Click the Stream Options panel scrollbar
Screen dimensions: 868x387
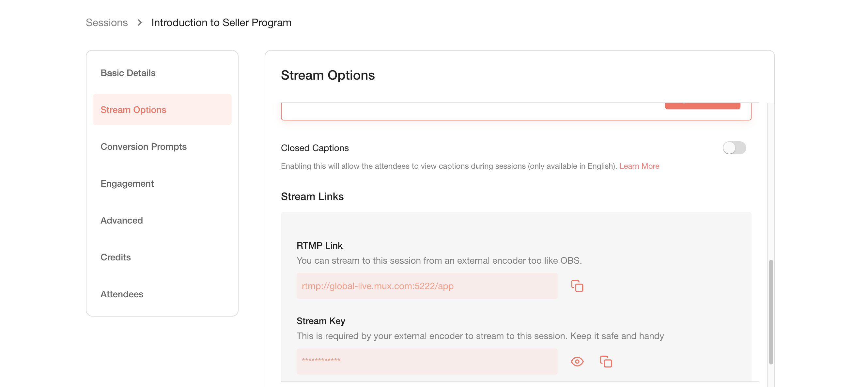pyautogui.click(x=771, y=312)
